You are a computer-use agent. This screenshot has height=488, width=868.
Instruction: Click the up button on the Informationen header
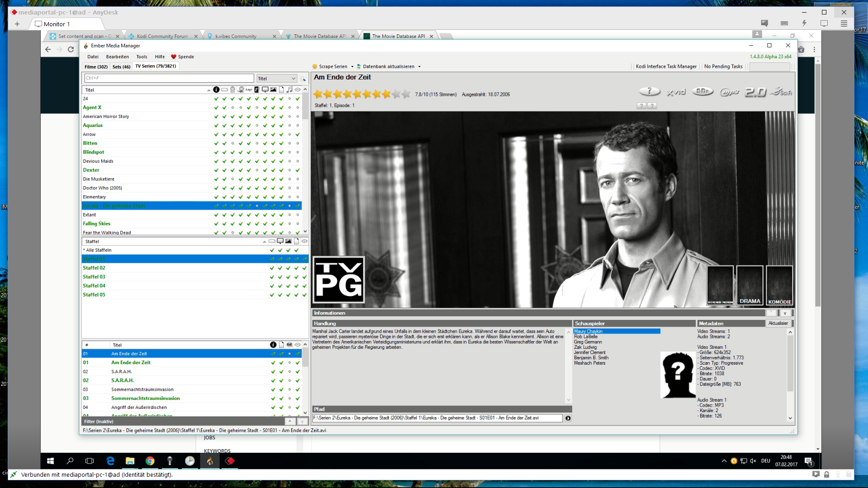pos(771,313)
